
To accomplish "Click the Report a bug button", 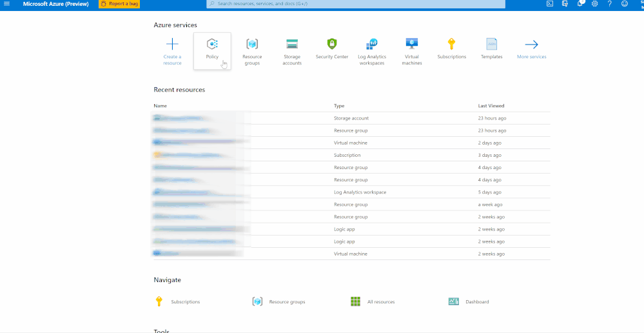I will 119,4.
